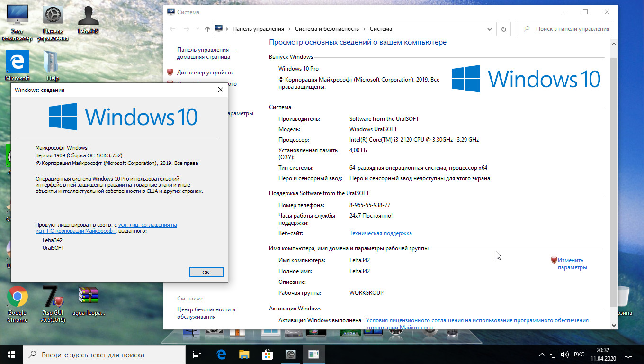Click the network icon in system tray
Screen dimensions: 644x364
553,355
